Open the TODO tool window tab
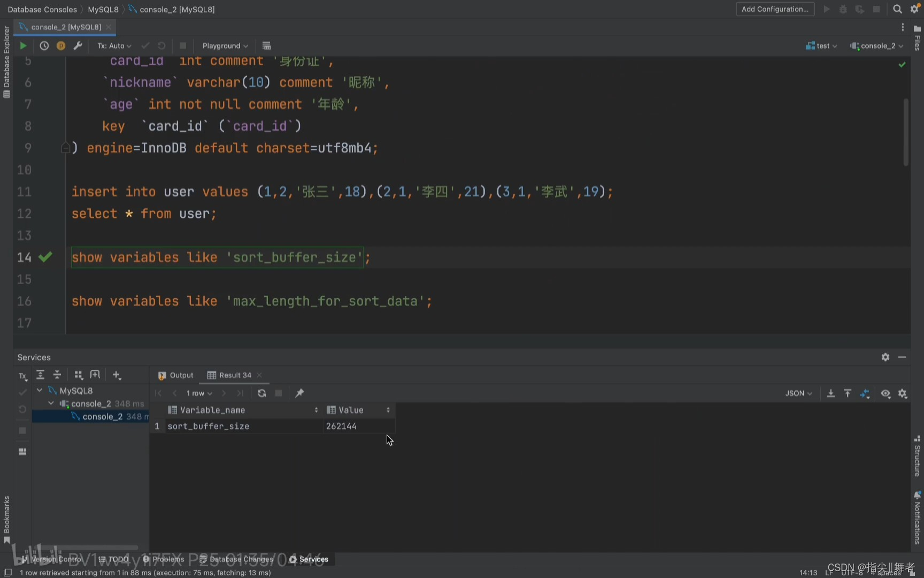This screenshot has width=924, height=578. pyautogui.click(x=113, y=559)
